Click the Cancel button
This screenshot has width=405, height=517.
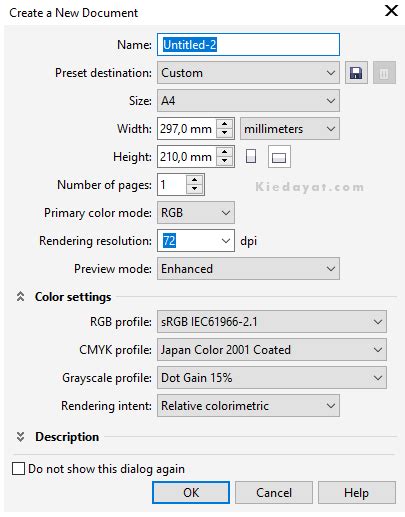click(x=274, y=492)
